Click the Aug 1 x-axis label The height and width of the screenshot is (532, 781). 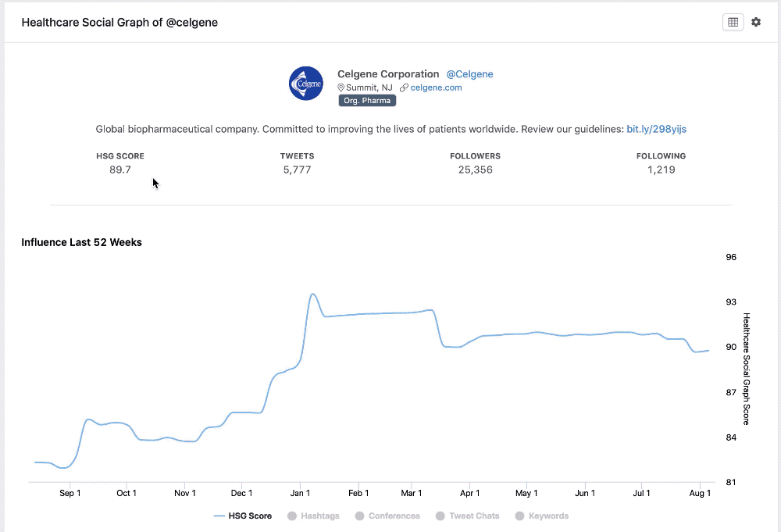coord(700,493)
